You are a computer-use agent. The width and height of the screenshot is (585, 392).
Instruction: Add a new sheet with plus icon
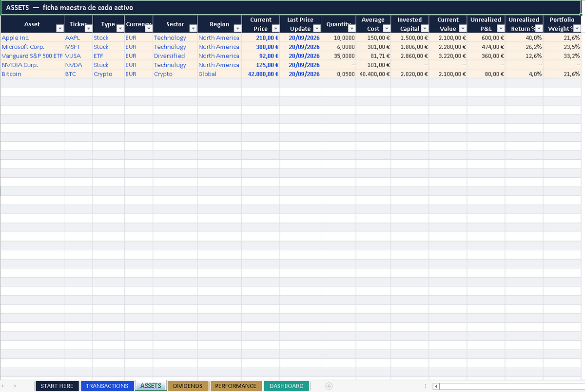329,386
